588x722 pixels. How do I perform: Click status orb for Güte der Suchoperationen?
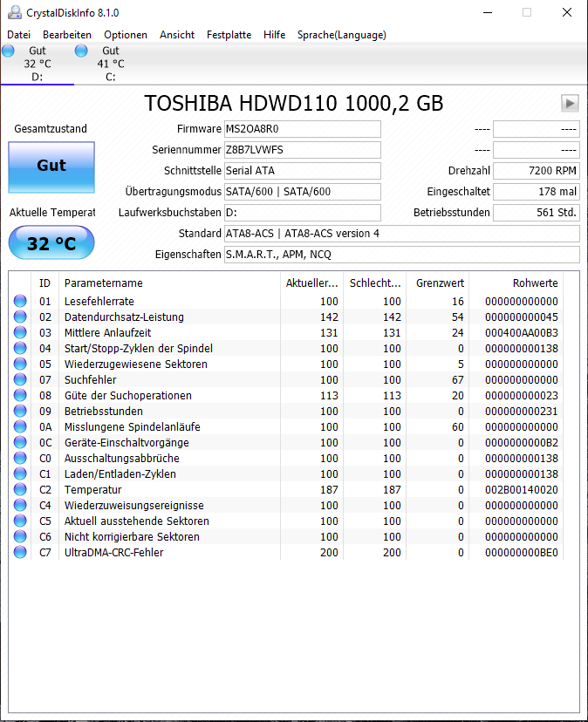pos(20,395)
